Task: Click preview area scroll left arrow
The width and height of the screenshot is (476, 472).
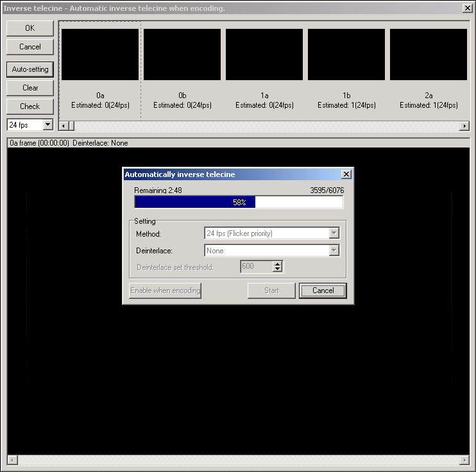Action: point(12,460)
